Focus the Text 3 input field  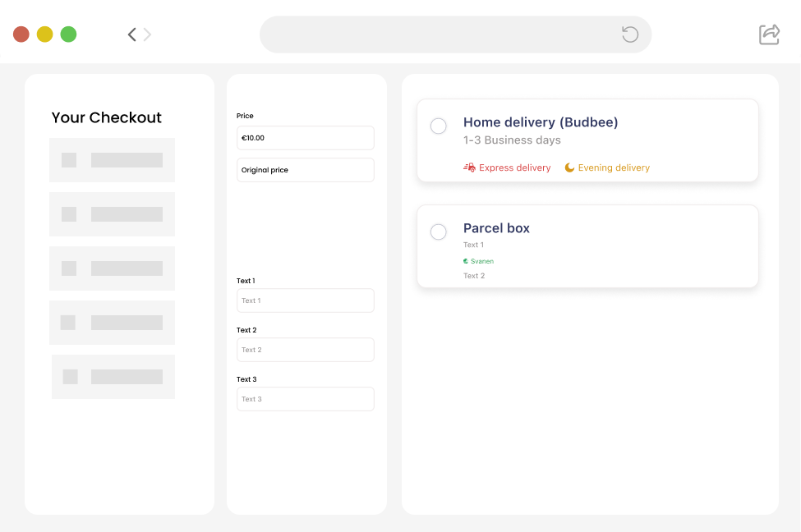pos(305,399)
